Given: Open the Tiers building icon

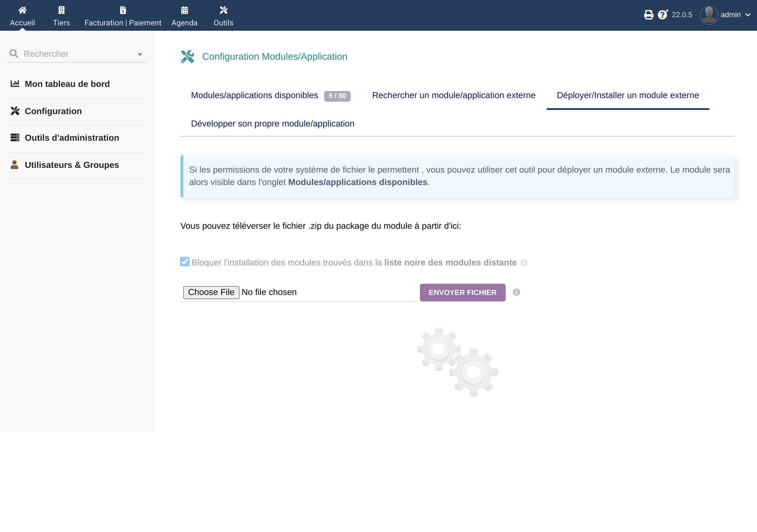Looking at the screenshot, I should coord(61,10).
